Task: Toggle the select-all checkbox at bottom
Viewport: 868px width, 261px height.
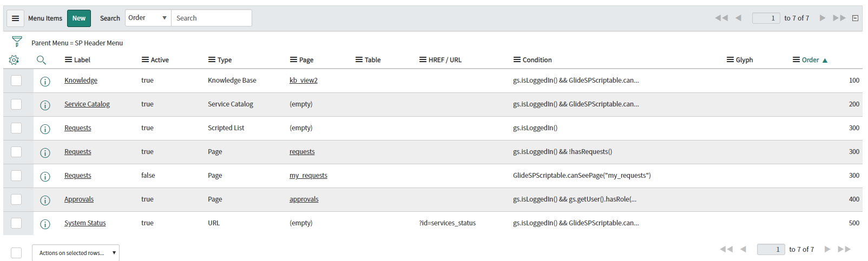Action: pos(16,253)
